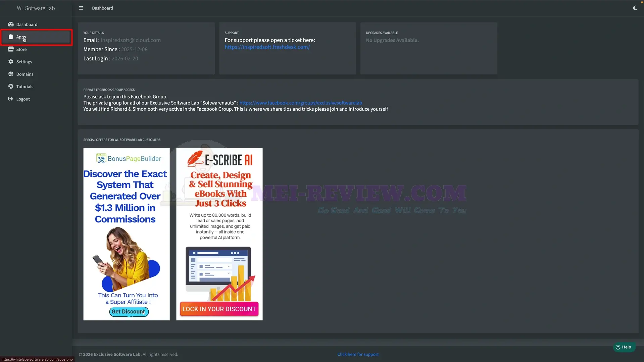Click the 'UPGRADES AVAILABLE' card heading

coord(382,33)
